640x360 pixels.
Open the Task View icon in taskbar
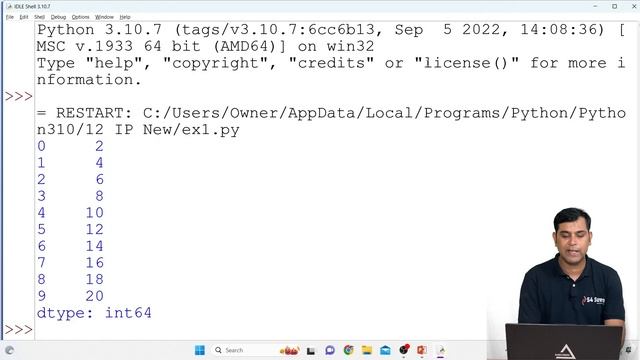[311, 351]
